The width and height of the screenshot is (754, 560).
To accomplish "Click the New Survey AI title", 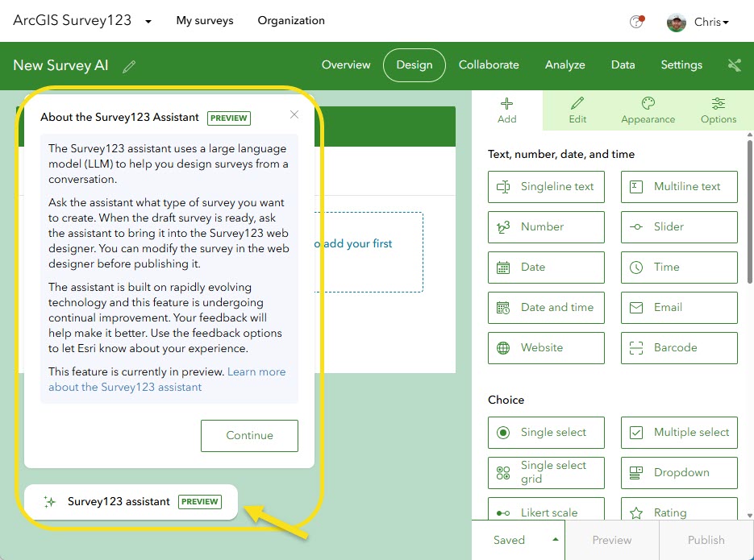I will tap(60, 65).
